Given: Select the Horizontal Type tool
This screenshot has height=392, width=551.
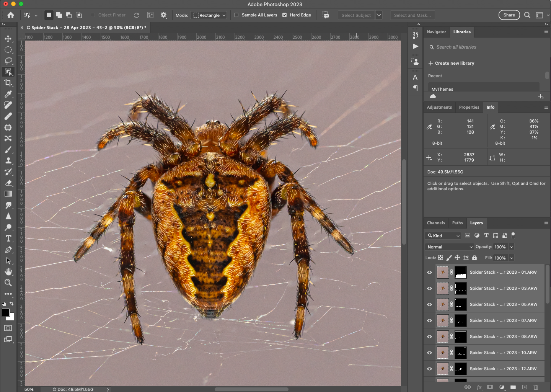Looking at the screenshot, I should pos(8,238).
